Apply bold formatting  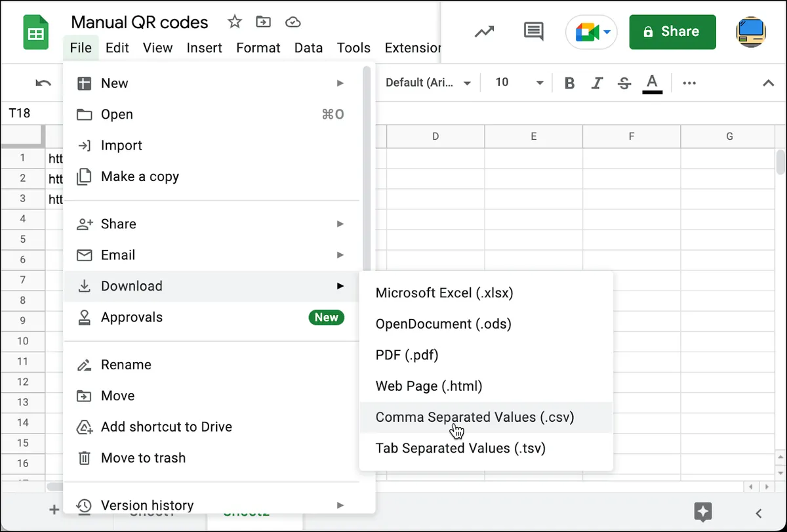[569, 83]
